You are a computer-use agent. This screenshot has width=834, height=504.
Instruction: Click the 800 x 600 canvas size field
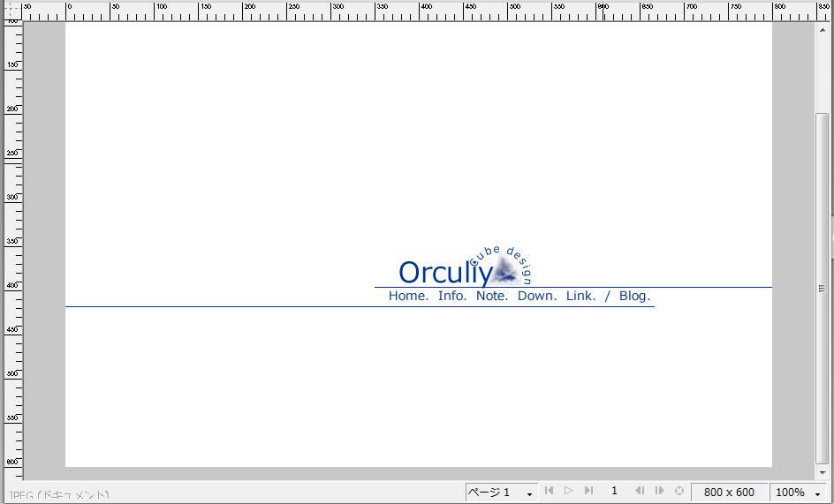point(729,492)
